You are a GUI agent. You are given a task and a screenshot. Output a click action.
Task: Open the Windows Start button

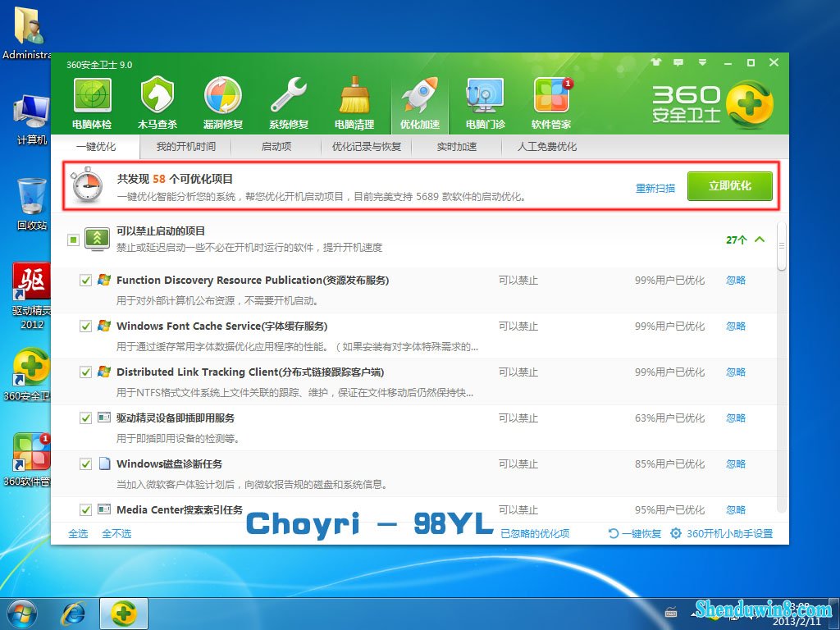(x=21, y=614)
